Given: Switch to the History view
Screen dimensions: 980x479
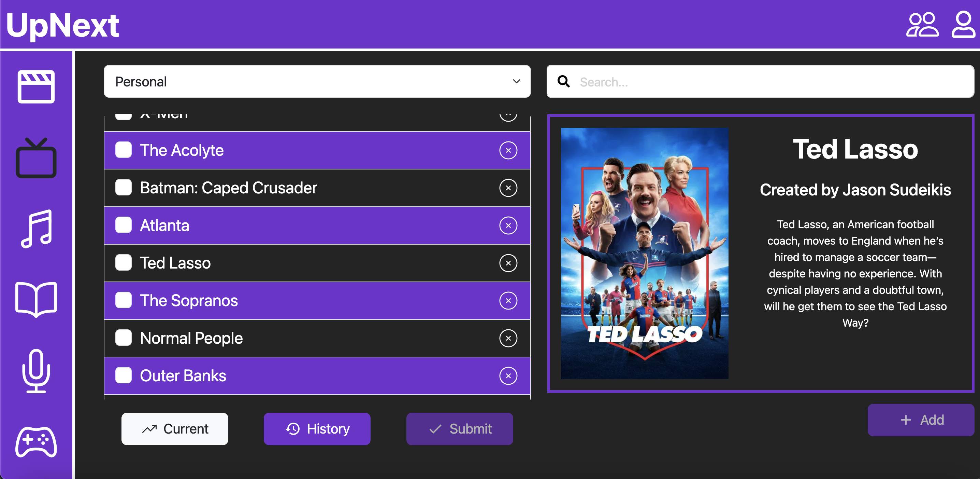Looking at the screenshot, I should [x=317, y=429].
